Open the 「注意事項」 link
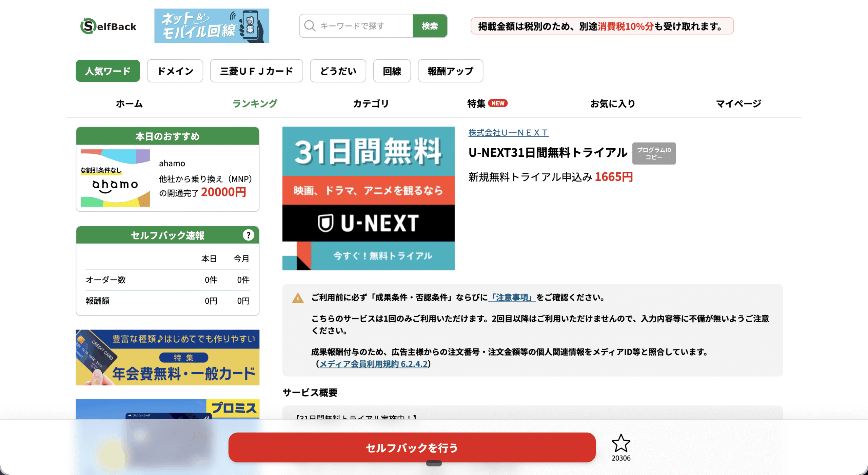 click(x=512, y=298)
